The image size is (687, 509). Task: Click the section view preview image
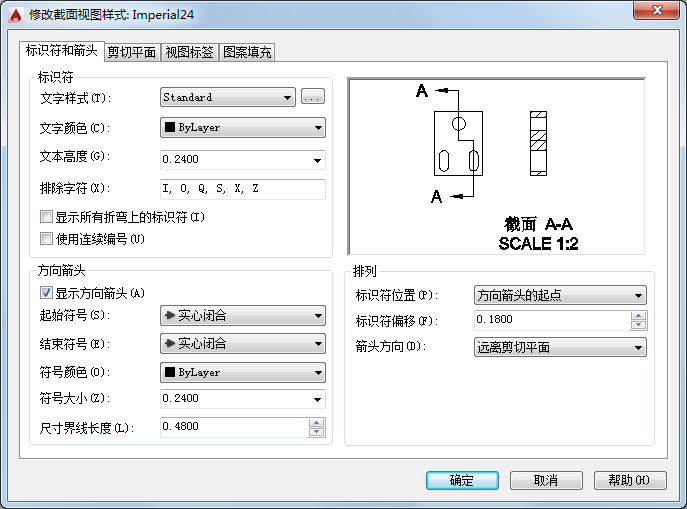click(496, 166)
